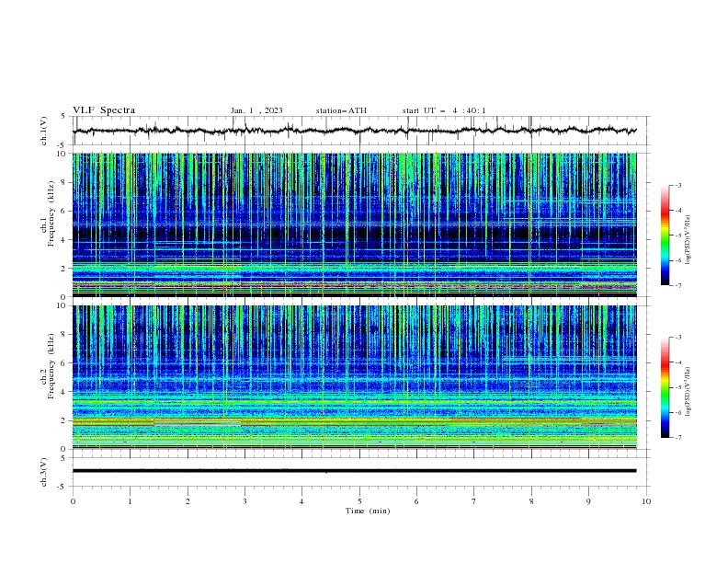Screen dimensions: 728x563
Task: Click time axis tick label "2"
Action: pos(188,501)
